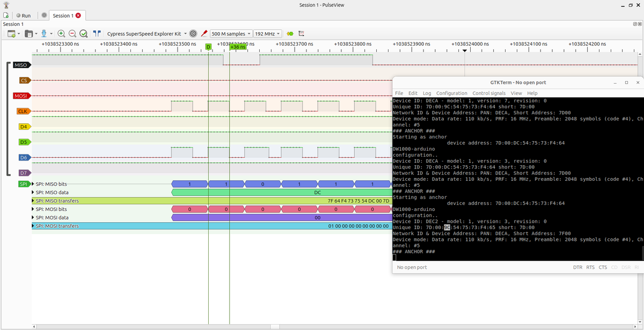Image resolution: width=644 pixels, height=330 pixels.
Task: Open the Edit menu in GTKTerm
Action: click(413, 93)
